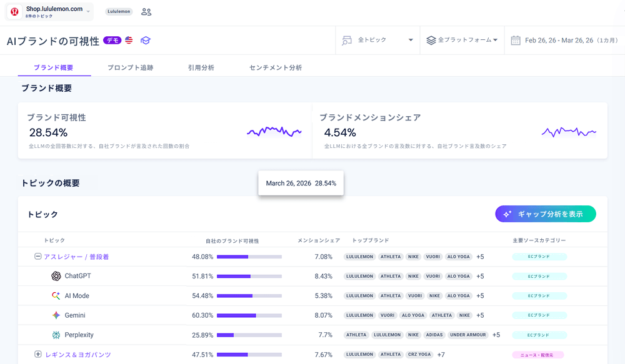Switch to the 引用分析 tab
The image size is (625, 364).
[x=201, y=67]
